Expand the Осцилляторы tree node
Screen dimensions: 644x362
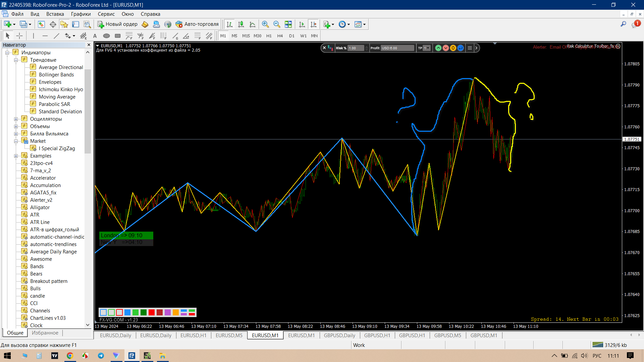tap(16, 119)
